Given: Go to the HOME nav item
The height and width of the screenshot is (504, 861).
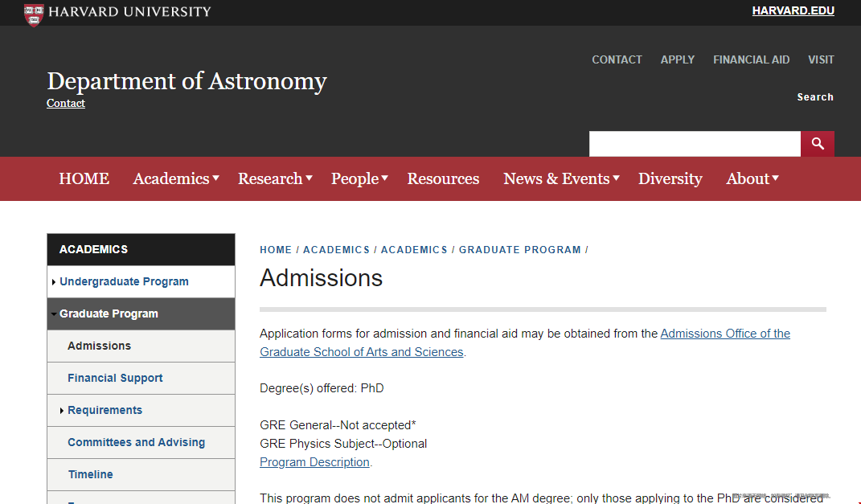Looking at the screenshot, I should point(84,178).
